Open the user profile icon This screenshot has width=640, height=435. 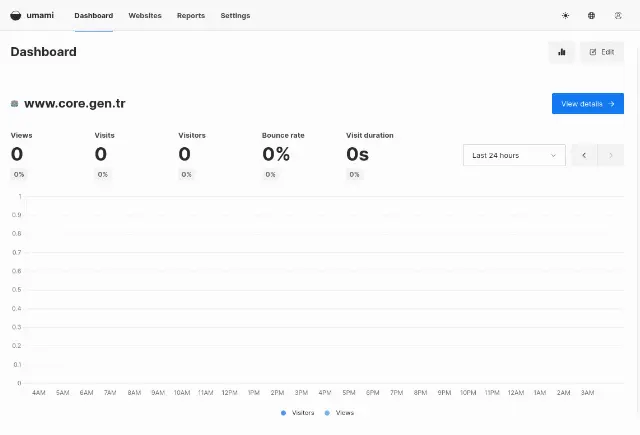click(x=618, y=16)
